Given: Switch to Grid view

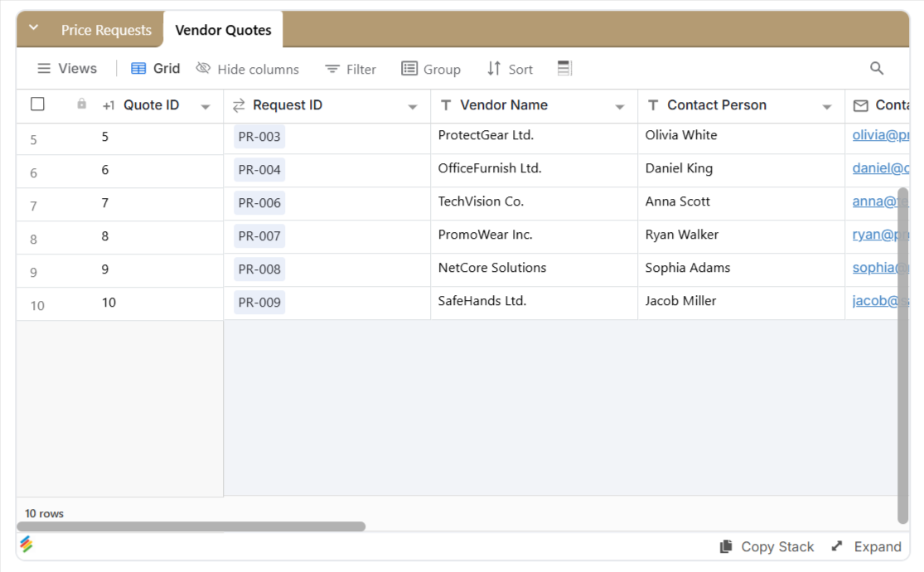Looking at the screenshot, I should 155,69.
